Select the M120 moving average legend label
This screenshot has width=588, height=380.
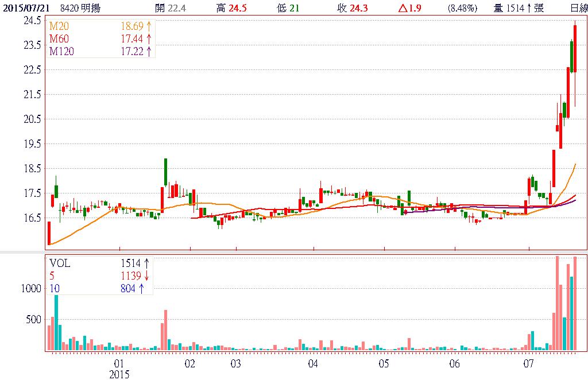point(62,51)
